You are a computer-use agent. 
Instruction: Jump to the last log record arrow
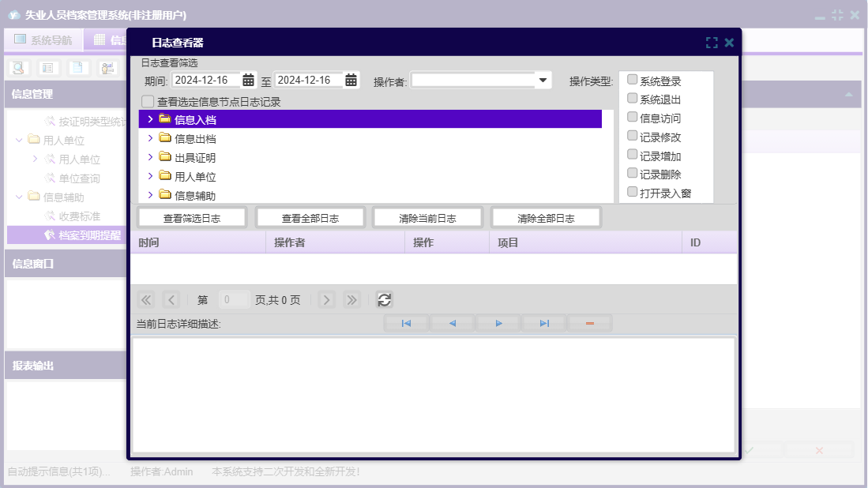pos(544,323)
